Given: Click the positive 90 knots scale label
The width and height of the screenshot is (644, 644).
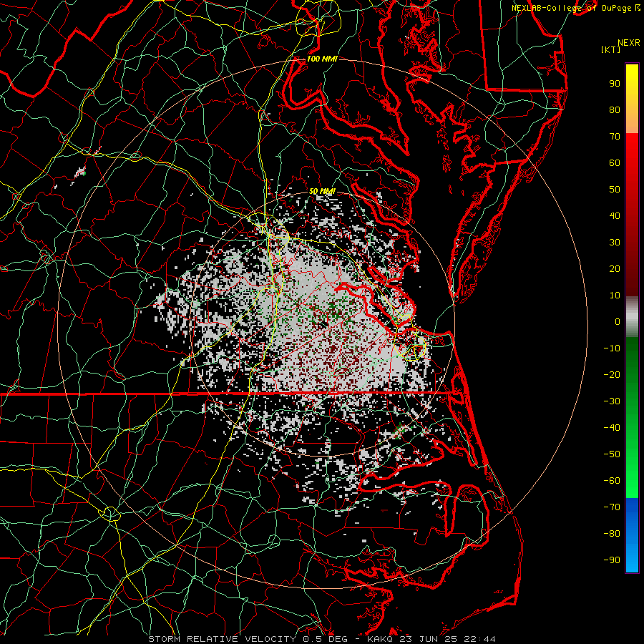Looking at the screenshot, I should tap(615, 84).
